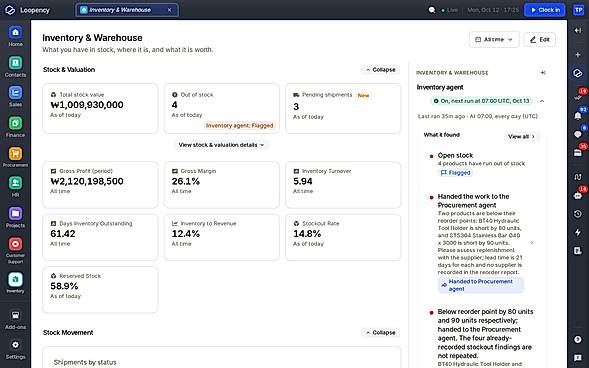
Task: Open the Contacts module
Action: tap(15, 66)
